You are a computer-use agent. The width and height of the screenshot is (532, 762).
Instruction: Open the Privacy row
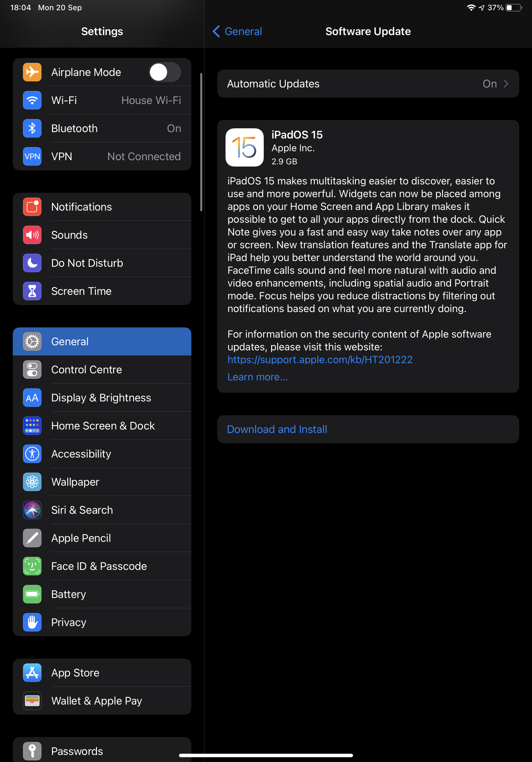pos(102,622)
